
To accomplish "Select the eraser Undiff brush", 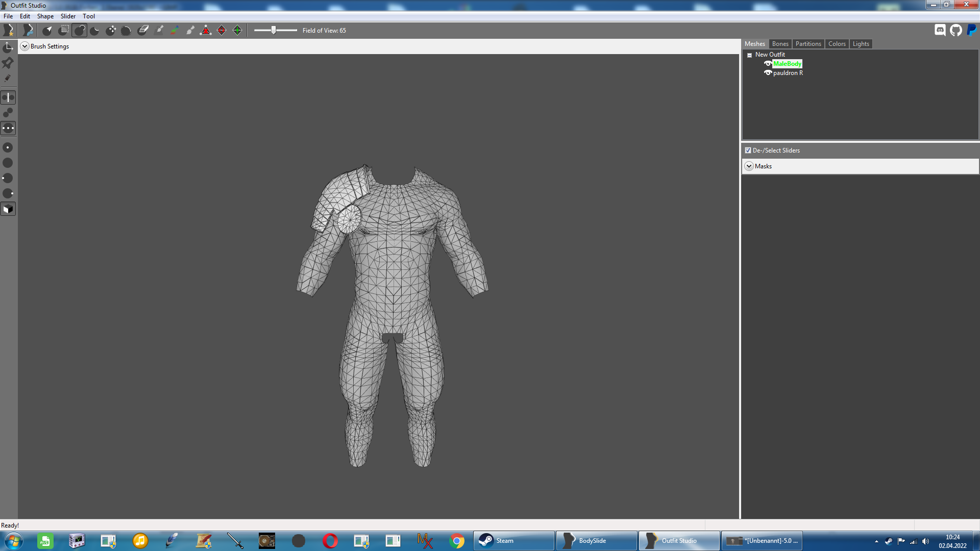I will [x=143, y=31].
